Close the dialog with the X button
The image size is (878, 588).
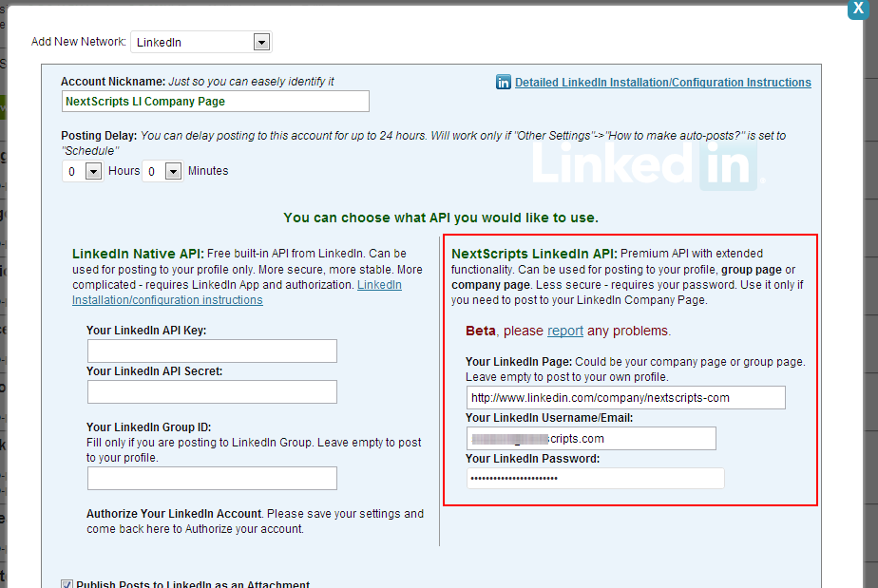click(858, 9)
